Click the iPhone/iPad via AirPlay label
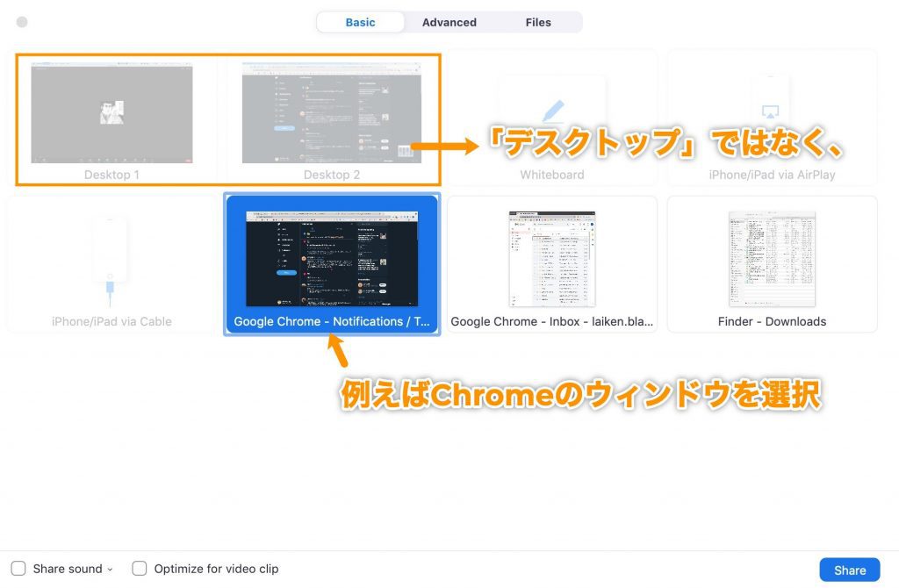 (x=772, y=175)
